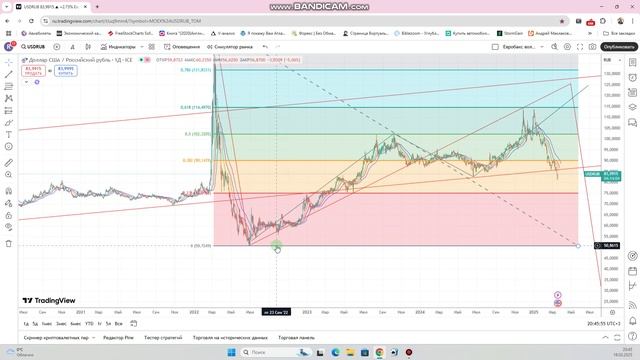Screen dimensions: 640x360
Task: Select the forecasting and measurement tool
Action: pyautogui.click(x=9, y=111)
